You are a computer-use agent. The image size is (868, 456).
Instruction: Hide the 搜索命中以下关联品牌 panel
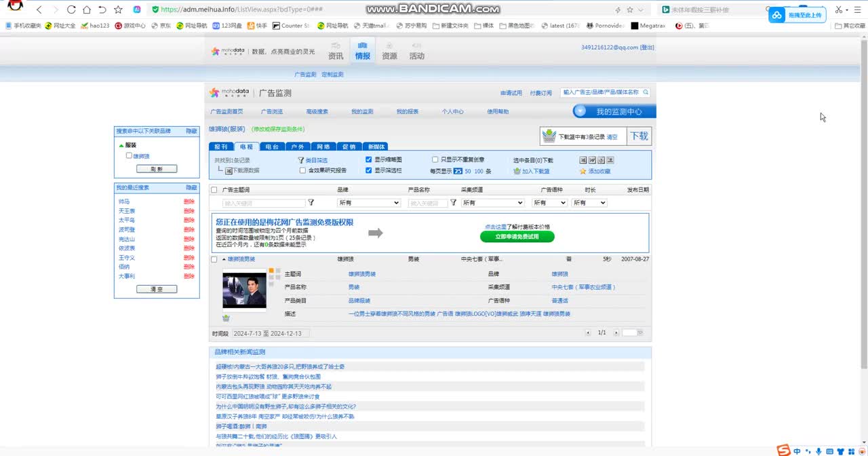pyautogui.click(x=192, y=131)
